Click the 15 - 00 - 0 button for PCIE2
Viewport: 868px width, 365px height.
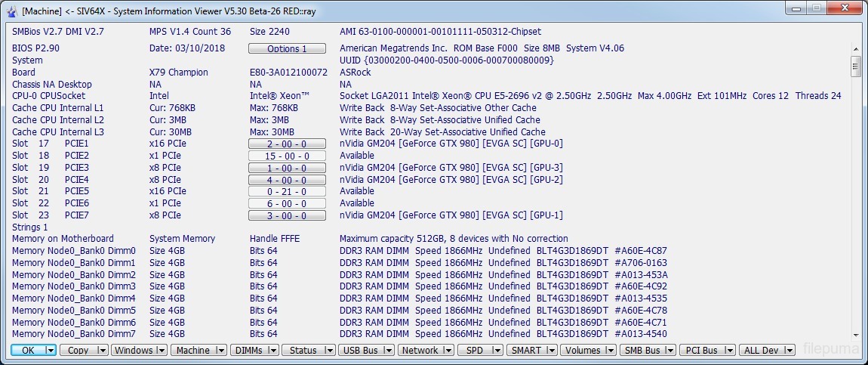point(287,156)
